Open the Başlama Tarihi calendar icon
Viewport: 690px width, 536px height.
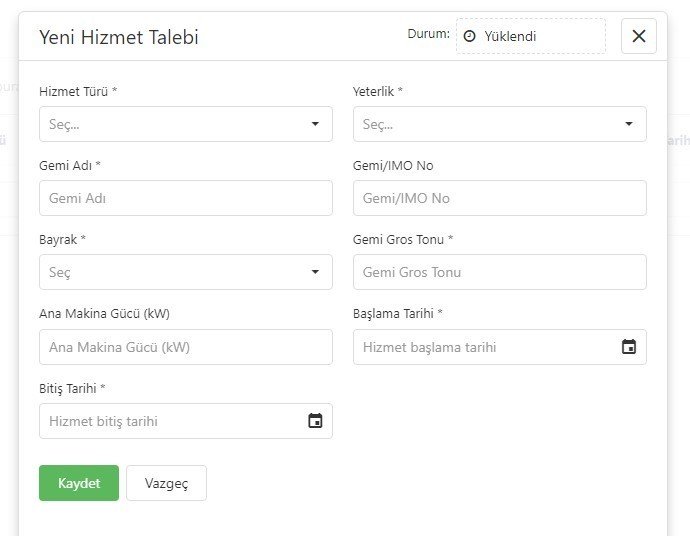click(x=628, y=347)
